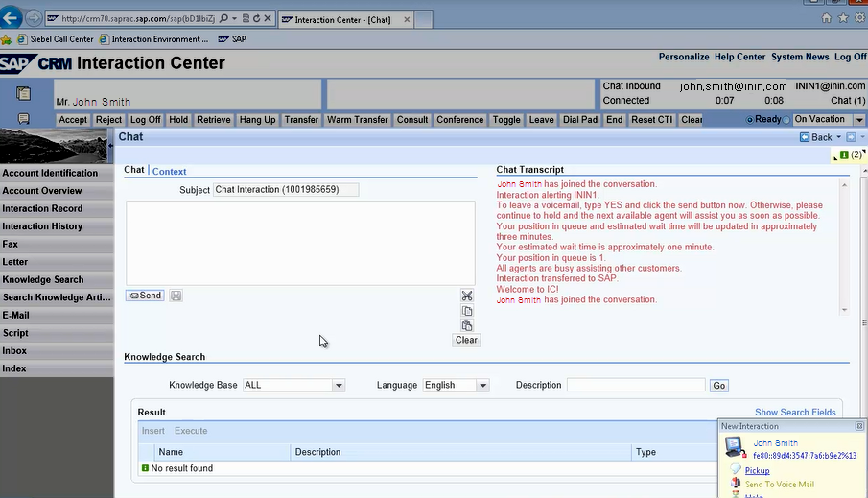Image resolution: width=868 pixels, height=498 pixels.
Task: Click the Warm Transfer toolbar button
Action: click(357, 120)
